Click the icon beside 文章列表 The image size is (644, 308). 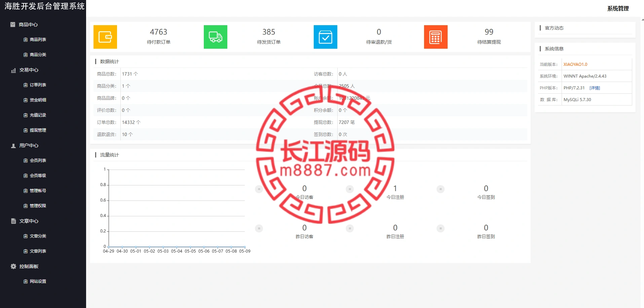click(26, 251)
